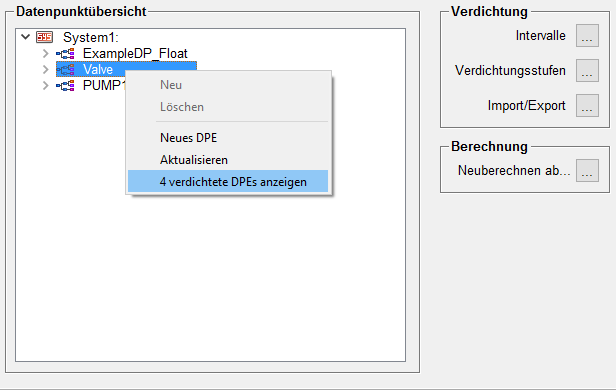616x390 pixels.
Task: Click the ExampleDP_Float datapoint structure icon
Action: (65, 53)
